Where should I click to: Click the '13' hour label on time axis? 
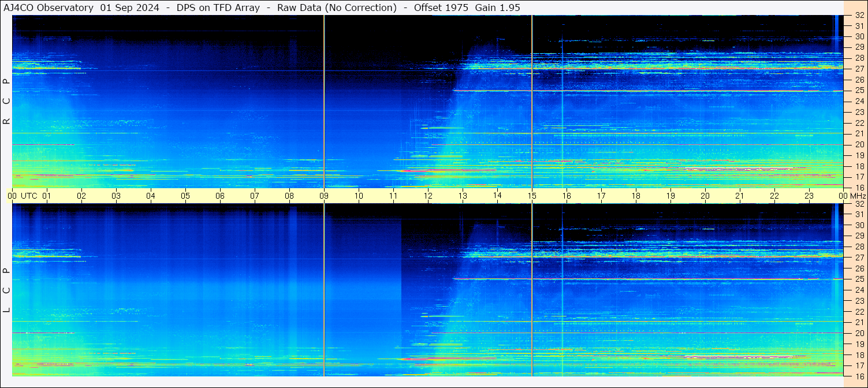[x=463, y=196]
